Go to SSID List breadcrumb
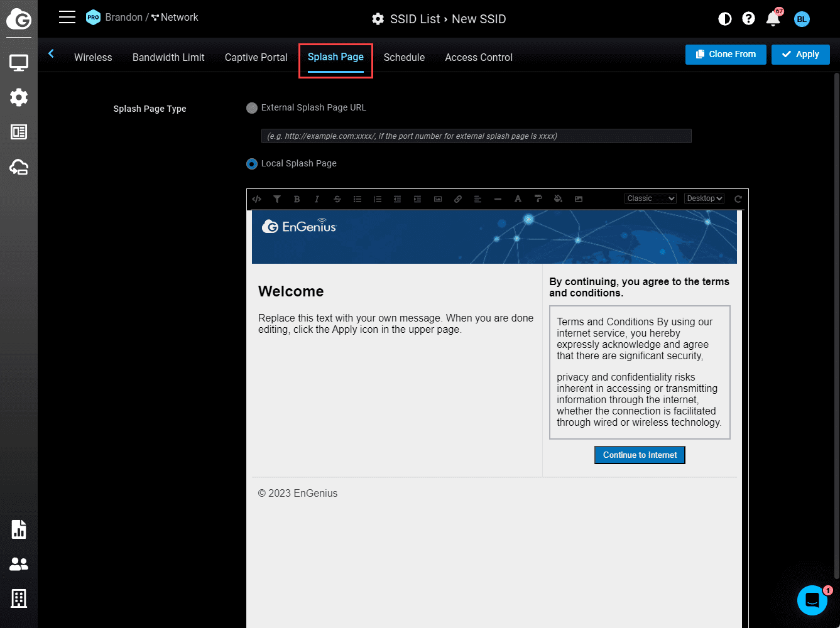Screen dimensions: 840x628 tap(415, 19)
